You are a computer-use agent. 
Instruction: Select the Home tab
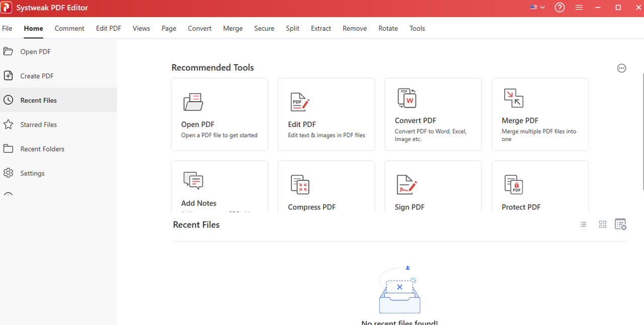coord(33,28)
